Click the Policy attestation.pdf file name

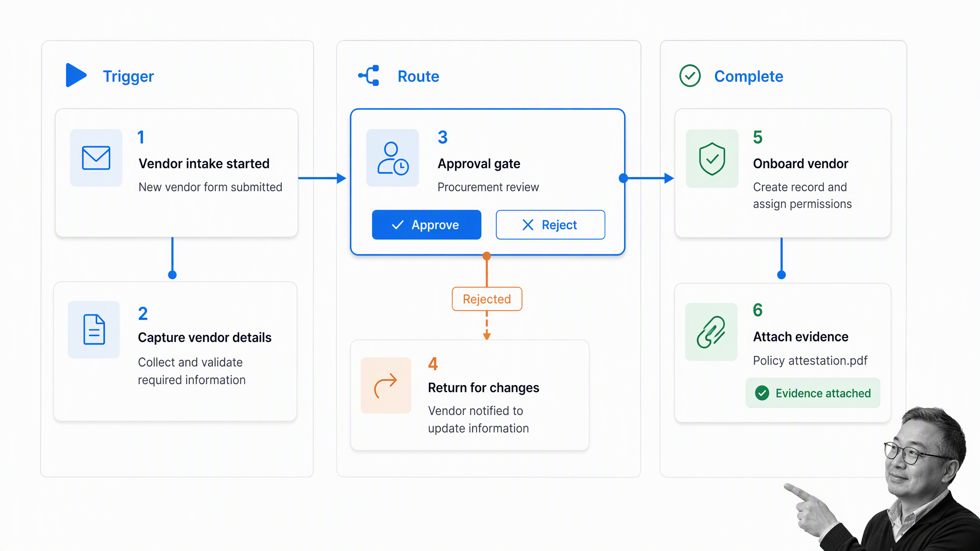pos(810,361)
